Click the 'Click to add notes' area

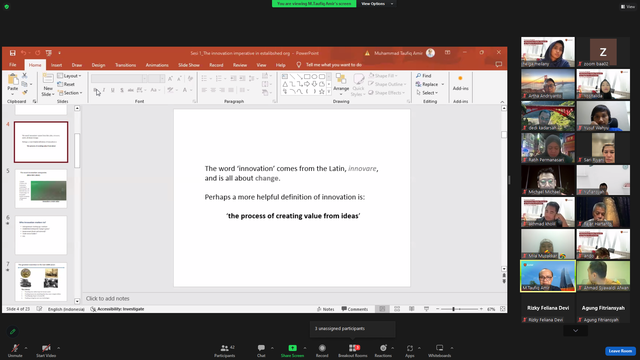coord(107,298)
